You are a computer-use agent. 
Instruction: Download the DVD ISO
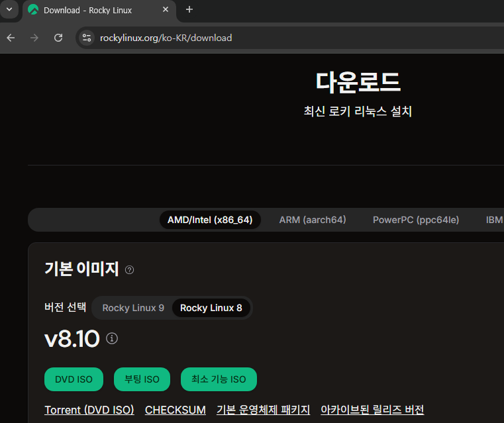click(x=74, y=379)
